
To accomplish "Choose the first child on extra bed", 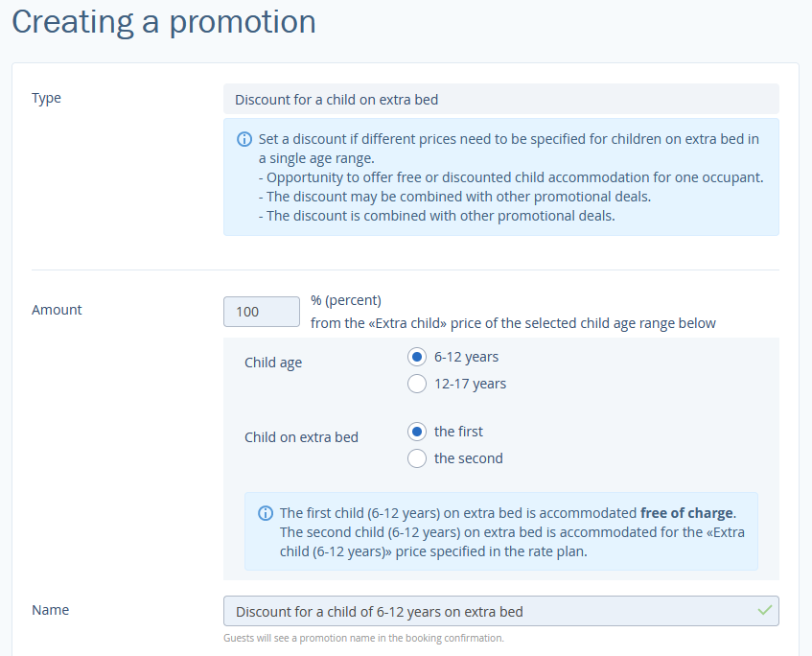I will 417,432.
